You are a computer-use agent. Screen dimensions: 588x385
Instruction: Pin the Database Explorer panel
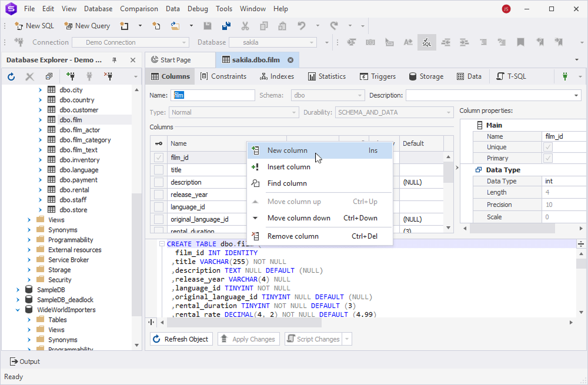115,60
